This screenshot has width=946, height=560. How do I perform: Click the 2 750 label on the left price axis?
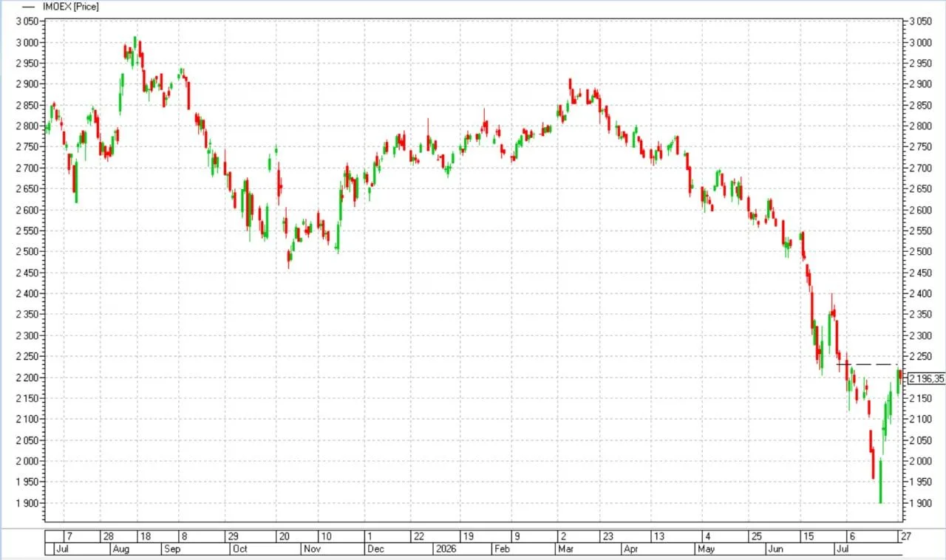[x=29, y=148]
